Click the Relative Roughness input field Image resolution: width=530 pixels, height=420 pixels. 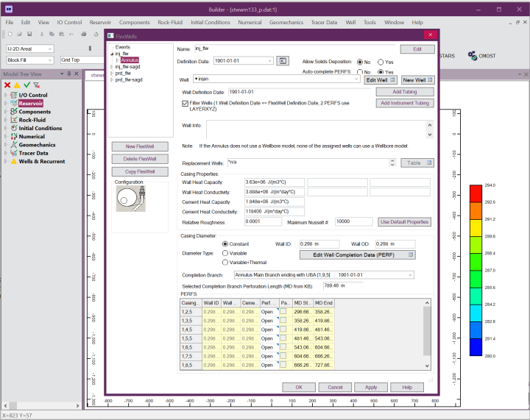click(263, 221)
